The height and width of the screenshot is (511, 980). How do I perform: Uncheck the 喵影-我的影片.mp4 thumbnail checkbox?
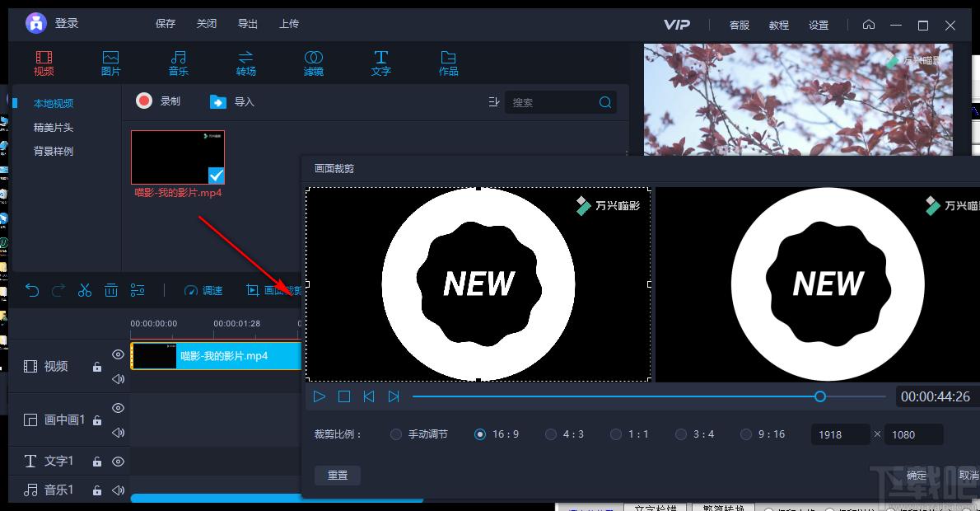pos(217,175)
